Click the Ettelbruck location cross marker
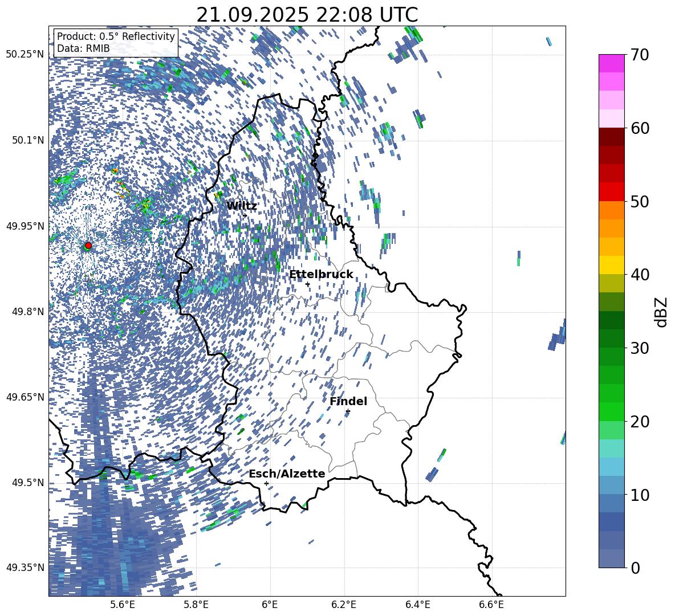Image resolution: width=675 pixels, height=616 pixels. [x=307, y=284]
